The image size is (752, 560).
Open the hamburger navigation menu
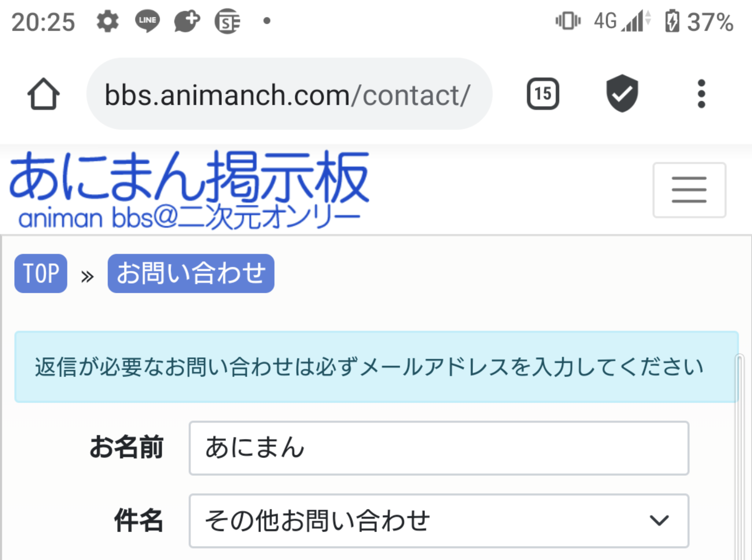click(689, 190)
